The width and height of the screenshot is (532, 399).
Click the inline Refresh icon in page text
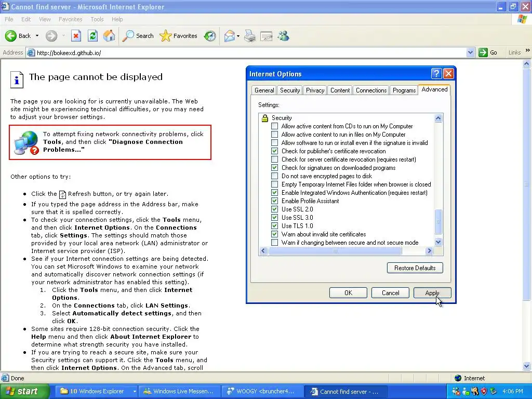click(x=62, y=194)
